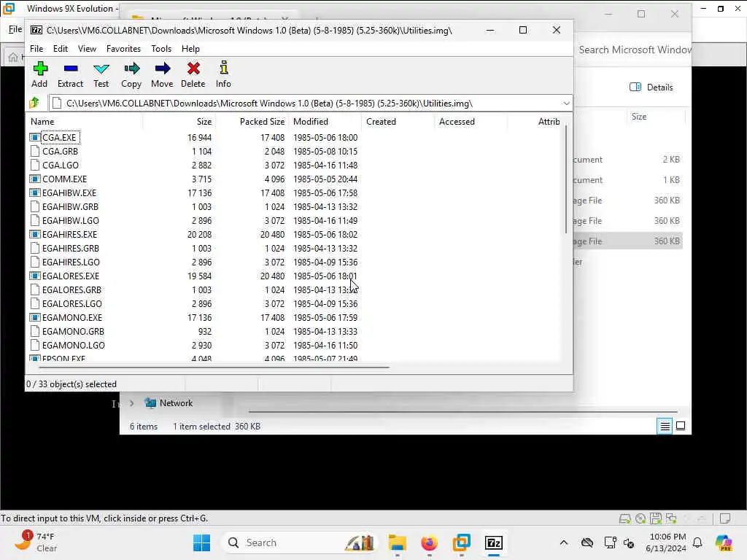Click the EGALORES.EXE file icon
Screen dimensions: 747x560
[34, 276]
